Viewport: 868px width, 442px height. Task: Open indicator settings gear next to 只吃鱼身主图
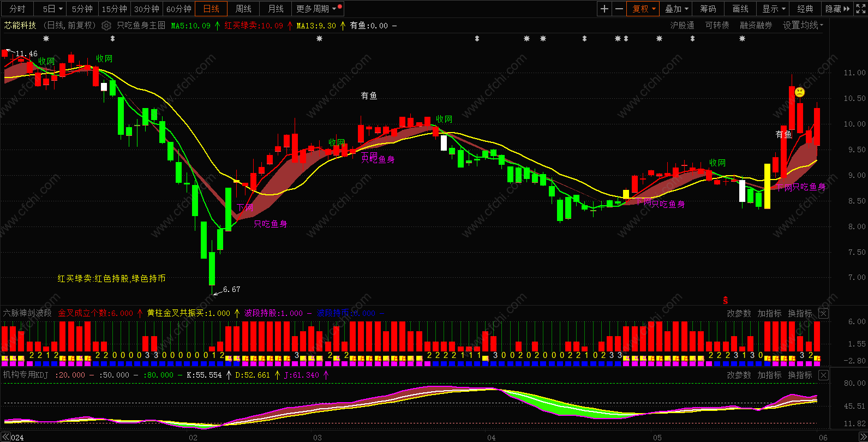point(106,26)
